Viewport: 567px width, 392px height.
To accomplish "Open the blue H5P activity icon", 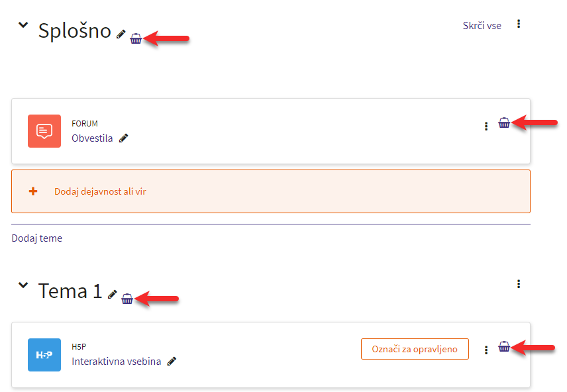I will 44,355.
